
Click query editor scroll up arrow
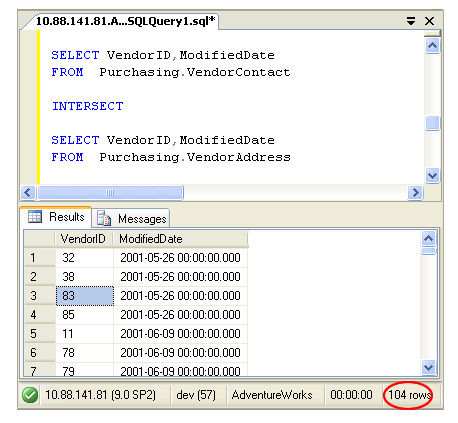(x=432, y=45)
